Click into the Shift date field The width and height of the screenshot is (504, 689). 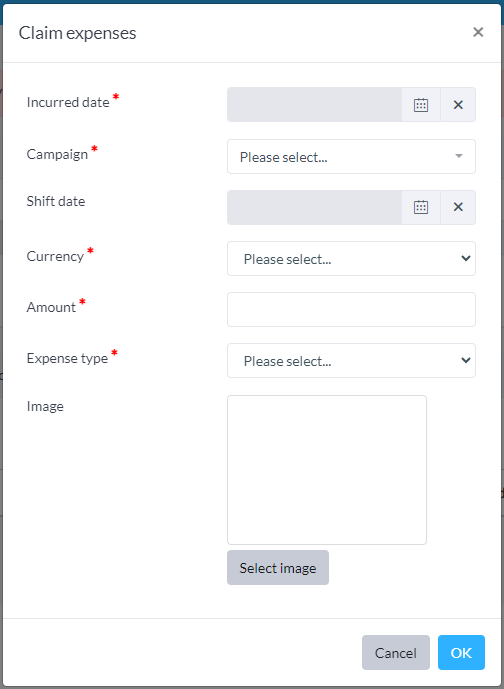coord(315,207)
